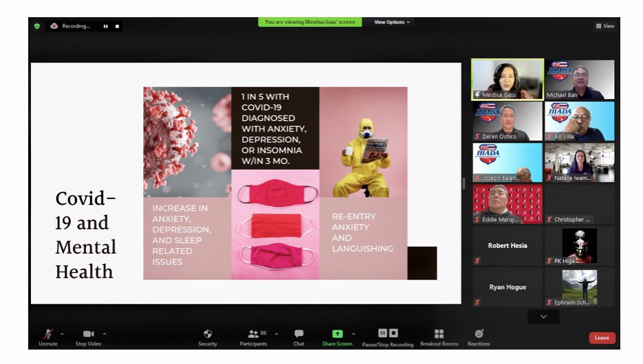Image resolution: width=643 pixels, height=364 pixels.
Task: Click the View layout button
Action: [x=605, y=26]
